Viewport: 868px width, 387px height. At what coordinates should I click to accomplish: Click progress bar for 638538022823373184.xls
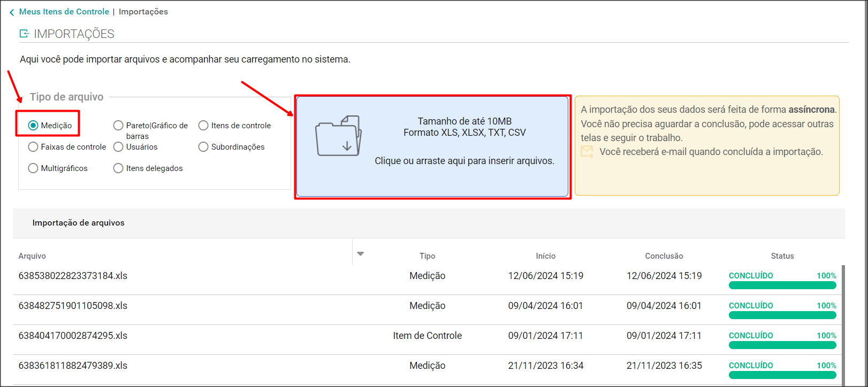coord(782,285)
